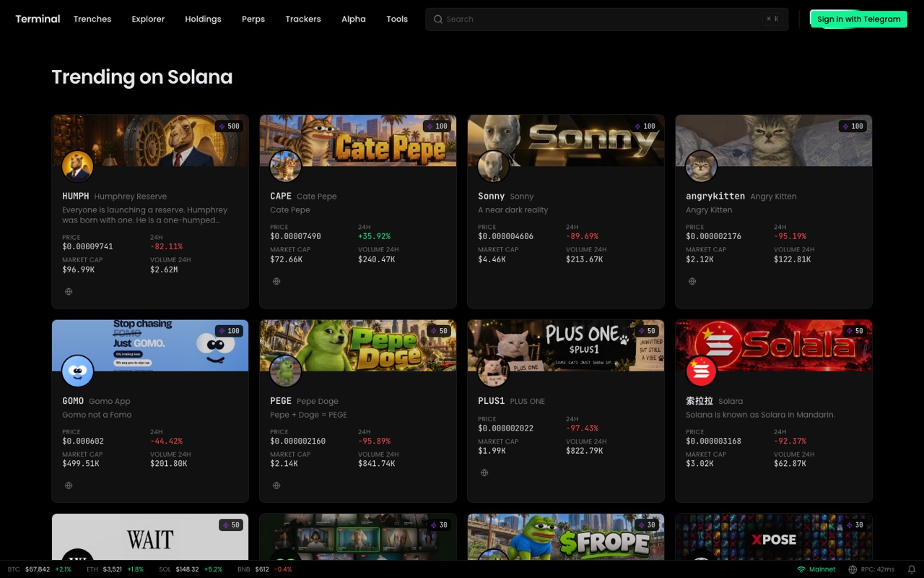Open the Tools menu
Image resolution: width=924 pixels, height=578 pixels.
[x=397, y=19]
